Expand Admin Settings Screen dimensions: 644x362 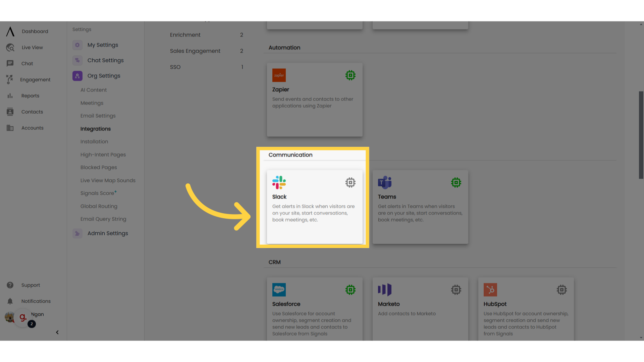108,233
